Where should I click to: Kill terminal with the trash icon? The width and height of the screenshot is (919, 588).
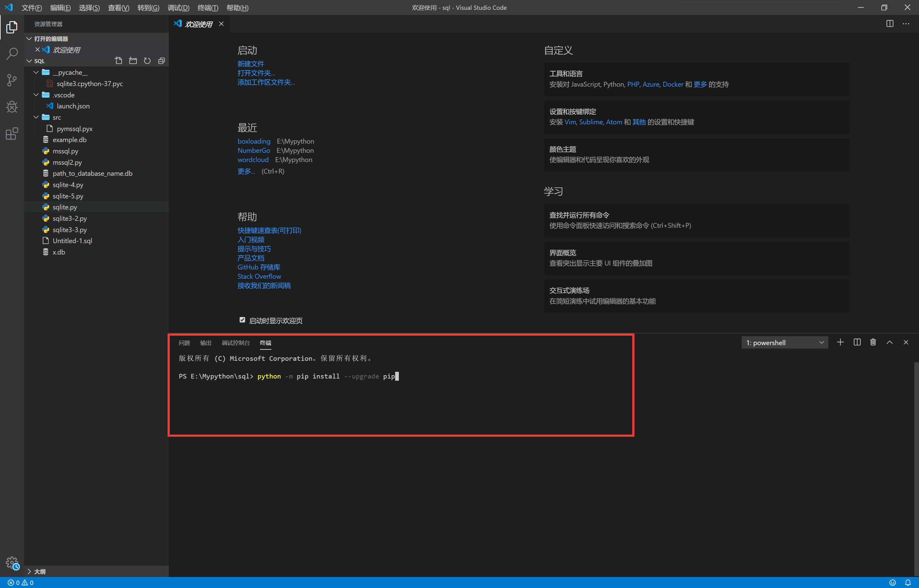[x=873, y=342]
